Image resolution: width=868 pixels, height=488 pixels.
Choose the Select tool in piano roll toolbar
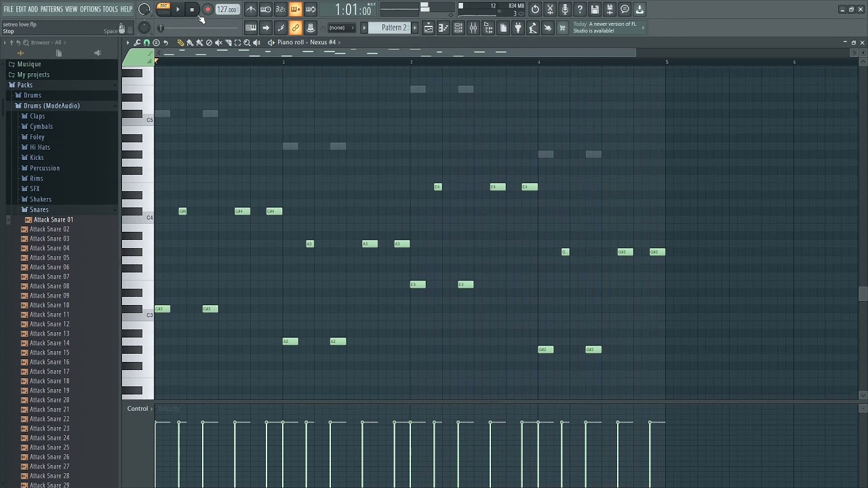pyautogui.click(x=237, y=42)
